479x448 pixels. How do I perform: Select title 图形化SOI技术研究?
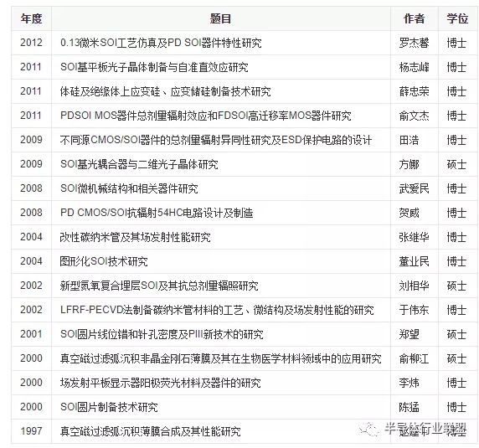104,261
